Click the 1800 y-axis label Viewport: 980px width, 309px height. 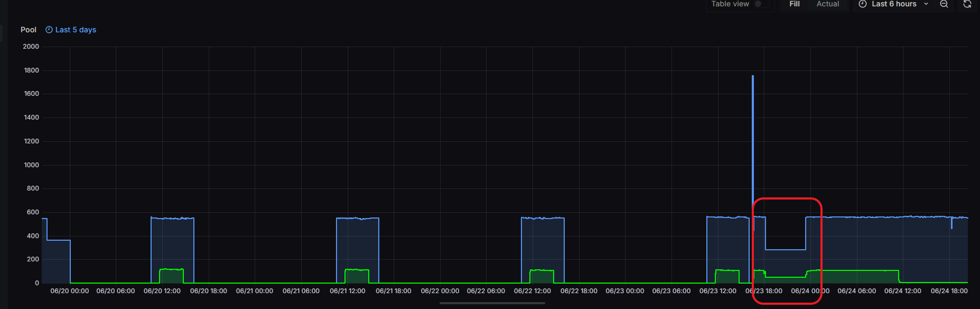pyautogui.click(x=32, y=70)
